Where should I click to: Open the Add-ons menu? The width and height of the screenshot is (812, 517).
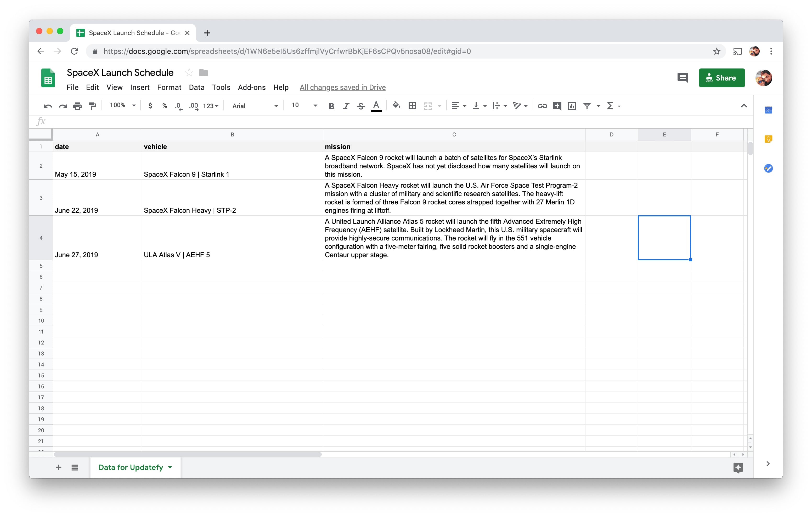(x=252, y=87)
